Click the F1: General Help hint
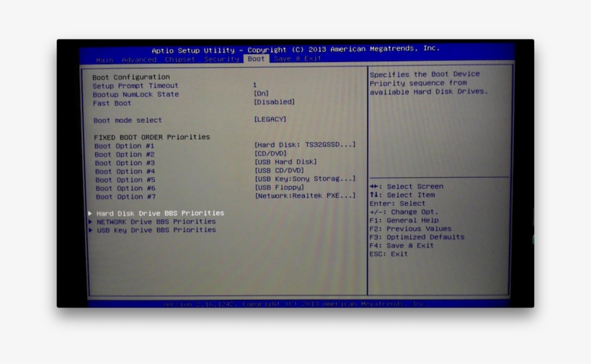591x364 pixels. click(404, 220)
